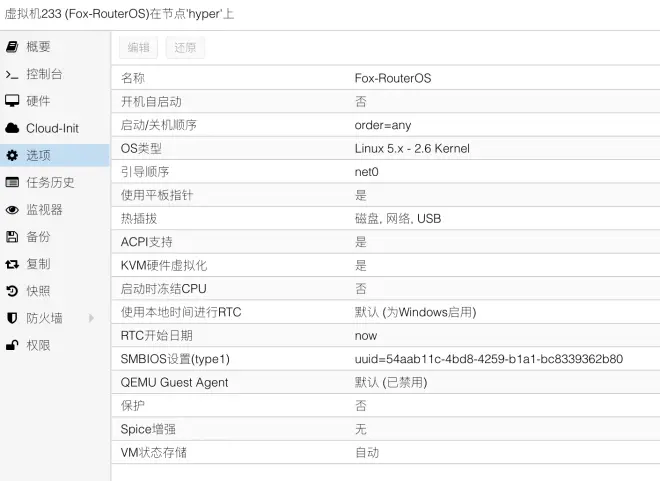Click the cloud icon beside Cloud-Init

pos(12,128)
